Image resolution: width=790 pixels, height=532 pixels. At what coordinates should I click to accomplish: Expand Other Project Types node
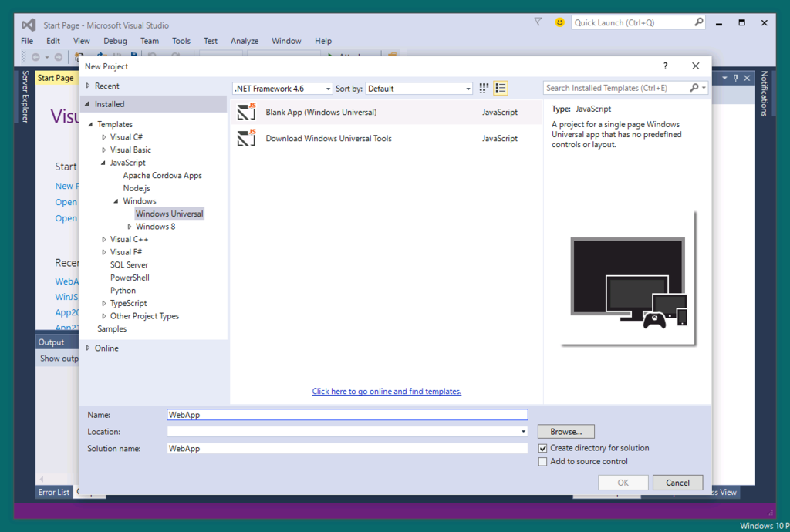[x=104, y=315]
